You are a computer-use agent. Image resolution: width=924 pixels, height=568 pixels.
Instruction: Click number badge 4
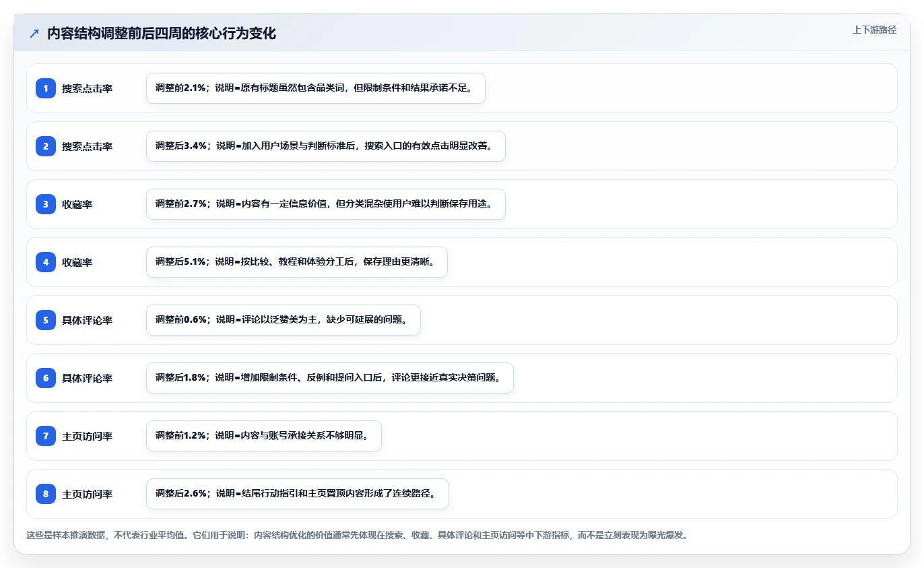coord(46,262)
